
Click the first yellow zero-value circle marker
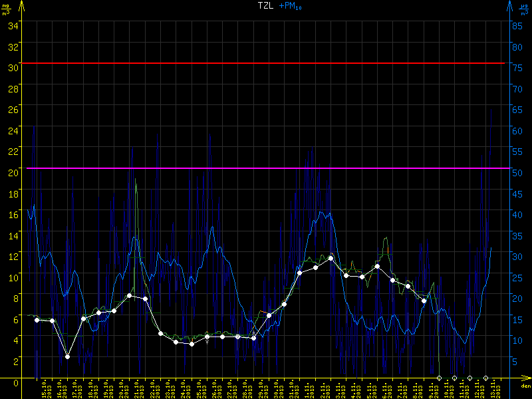pyautogui.click(x=439, y=378)
